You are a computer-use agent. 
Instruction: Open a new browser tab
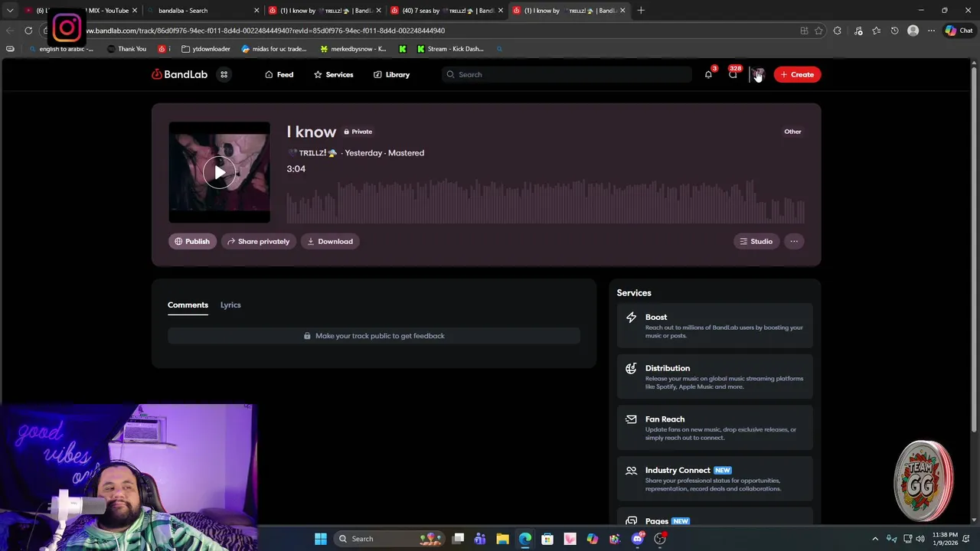[641, 11]
